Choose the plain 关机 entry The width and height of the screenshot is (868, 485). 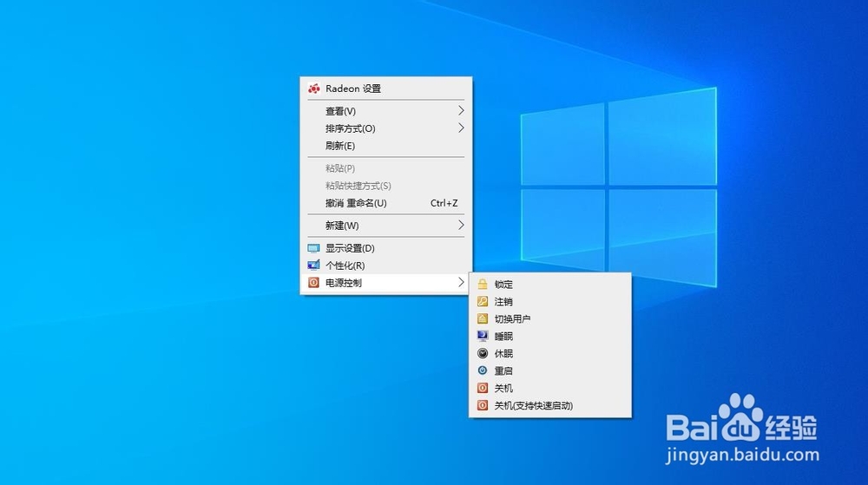(549, 388)
